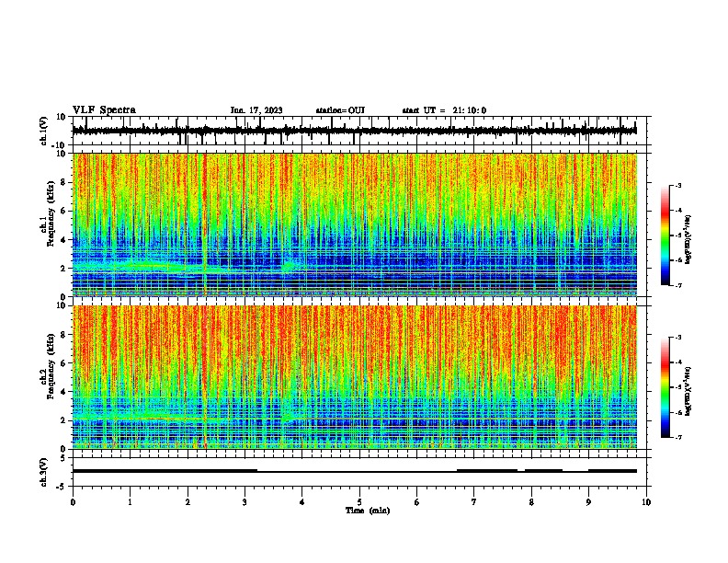Click inside the ch.1 spectrogram plot
The image size is (728, 563).
coord(354,224)
